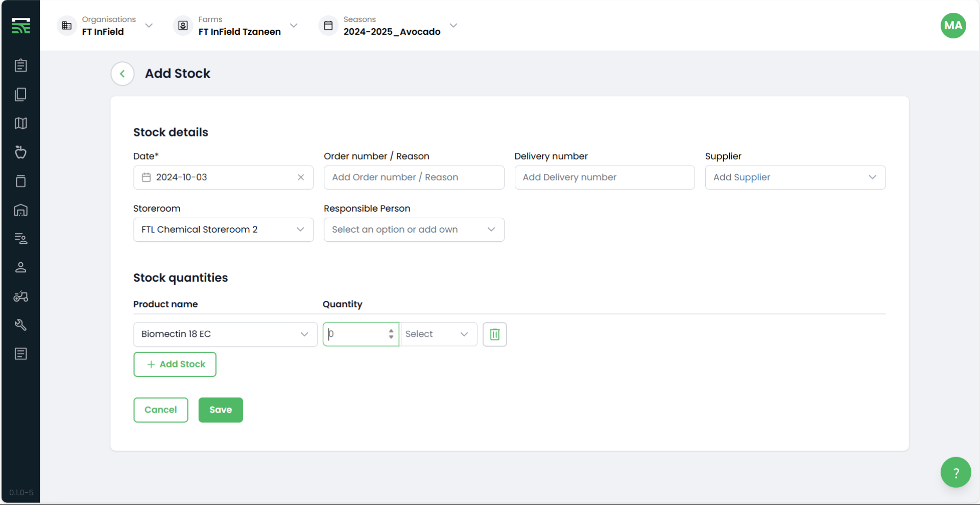
Task: Open the container stock sidebar icon
Action: coord(21,181)
